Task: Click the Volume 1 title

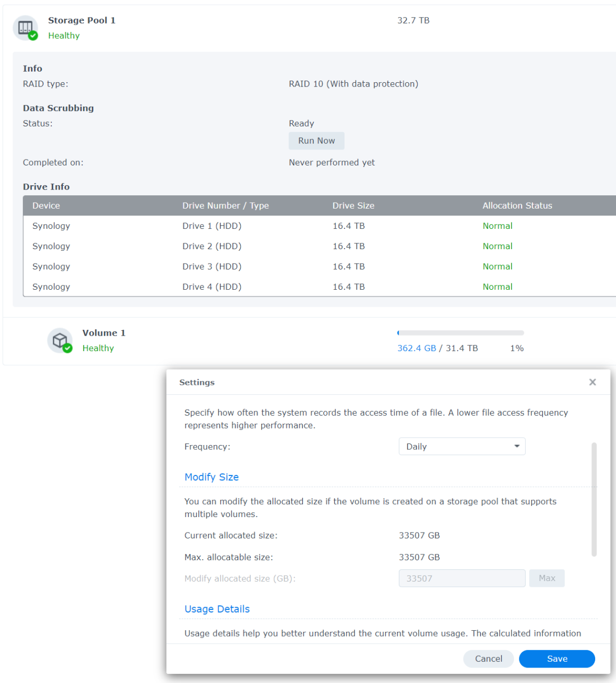Action: [104, 333]
